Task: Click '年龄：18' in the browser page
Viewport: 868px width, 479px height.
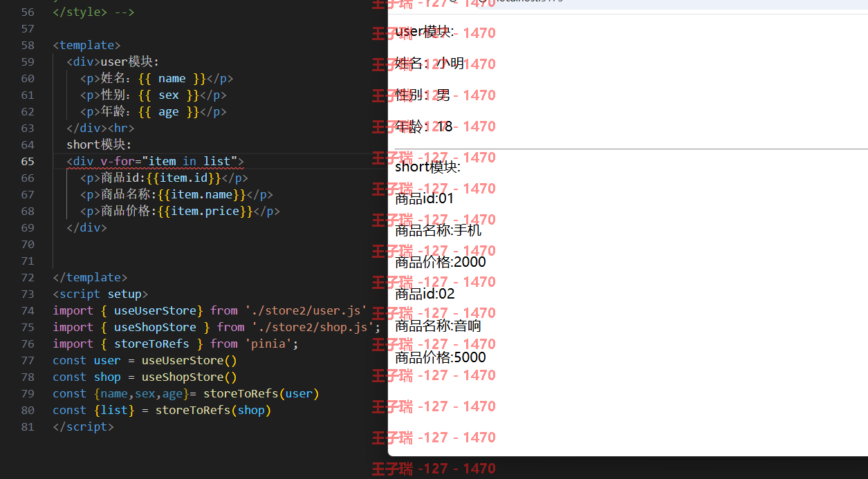Action: (424, 127)
